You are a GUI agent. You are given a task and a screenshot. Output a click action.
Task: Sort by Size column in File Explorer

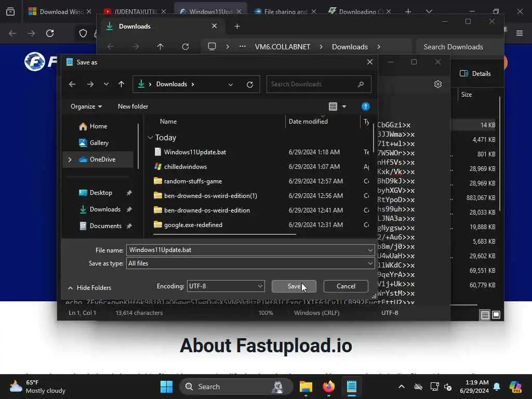pyautogui.click(x=467, y=95)
